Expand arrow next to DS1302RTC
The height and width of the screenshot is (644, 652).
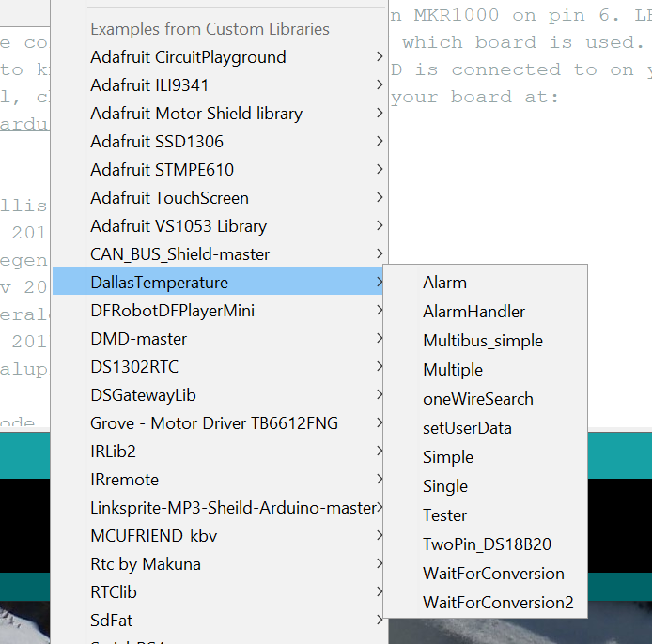(380, 366)
